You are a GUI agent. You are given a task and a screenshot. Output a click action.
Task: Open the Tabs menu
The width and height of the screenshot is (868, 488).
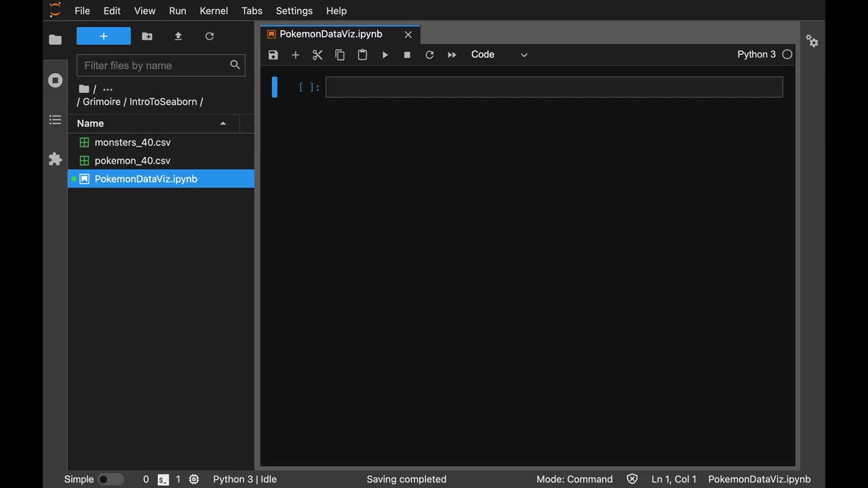(x=252, y=11)
